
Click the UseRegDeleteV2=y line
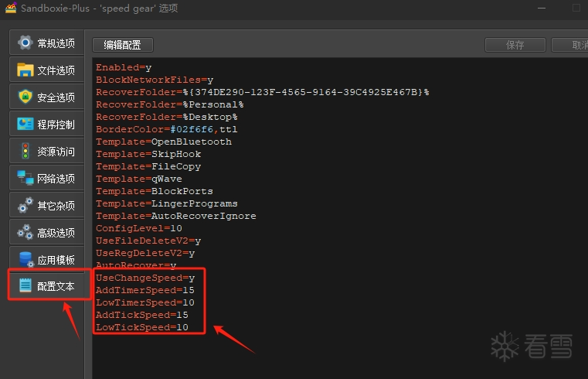145,253
